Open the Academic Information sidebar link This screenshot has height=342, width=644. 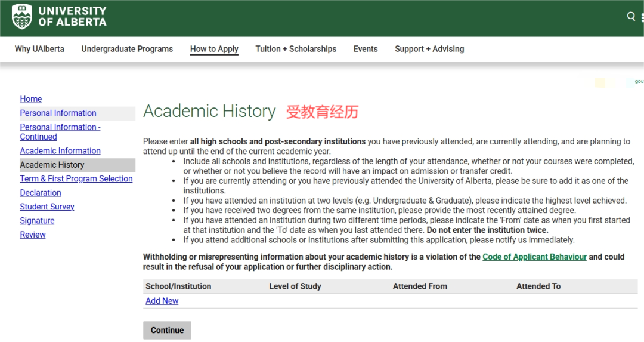[60, 151]
